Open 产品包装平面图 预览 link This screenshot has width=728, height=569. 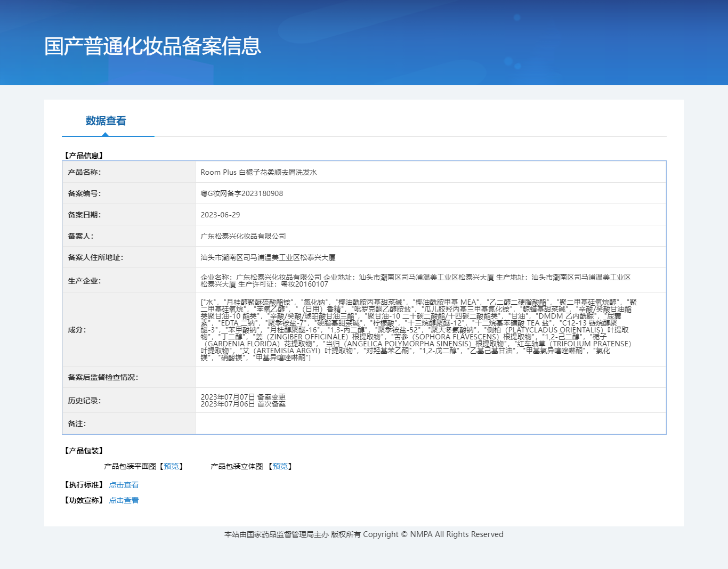171,466
